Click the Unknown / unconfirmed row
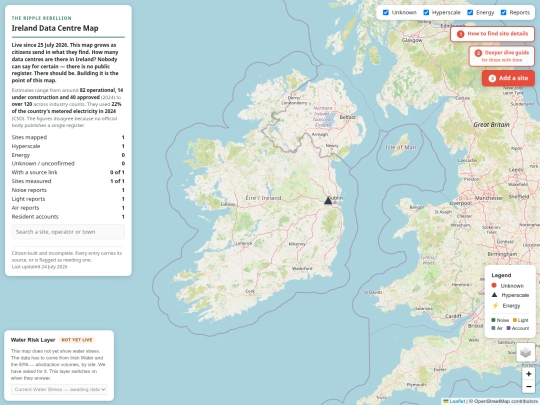This screenshot has width=540, height=405. click(x=68, y=163)
